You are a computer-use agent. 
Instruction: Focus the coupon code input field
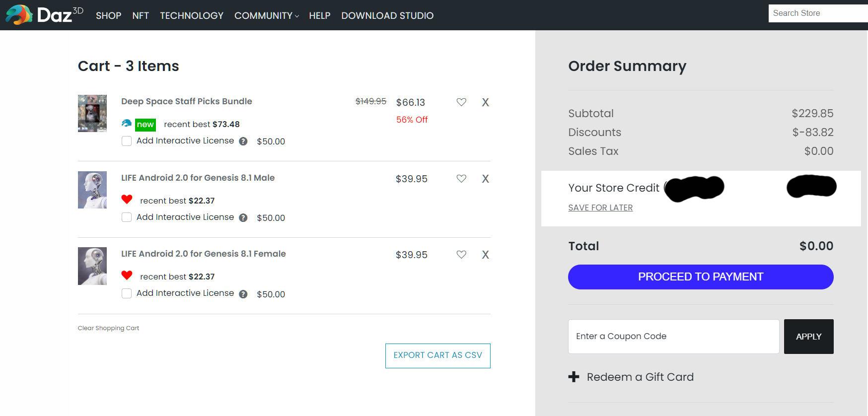673,337
